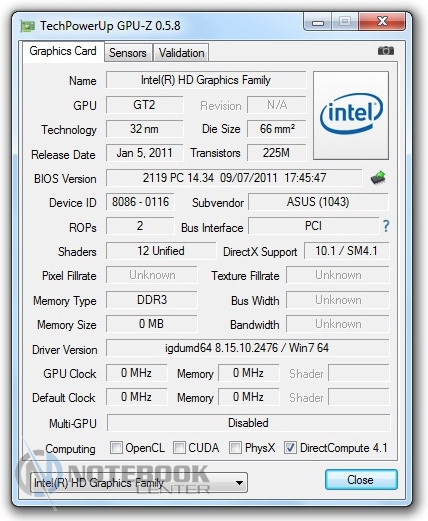Click the Intel vendor logo
The width and height of the screenshot is (428, 521).
pyautogui.click(x=351, y=115)
